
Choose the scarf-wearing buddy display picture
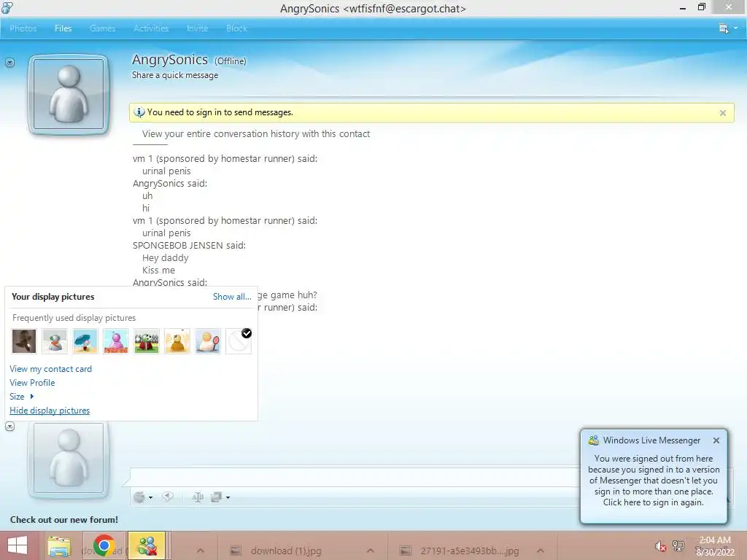click(54, 341)
